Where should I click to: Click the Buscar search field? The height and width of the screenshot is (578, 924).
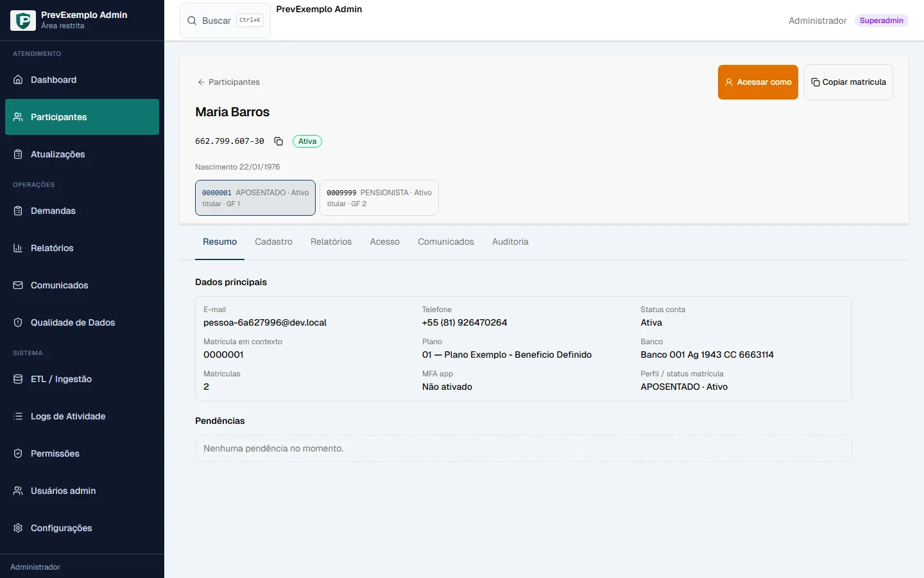click(x=225, y=21)
